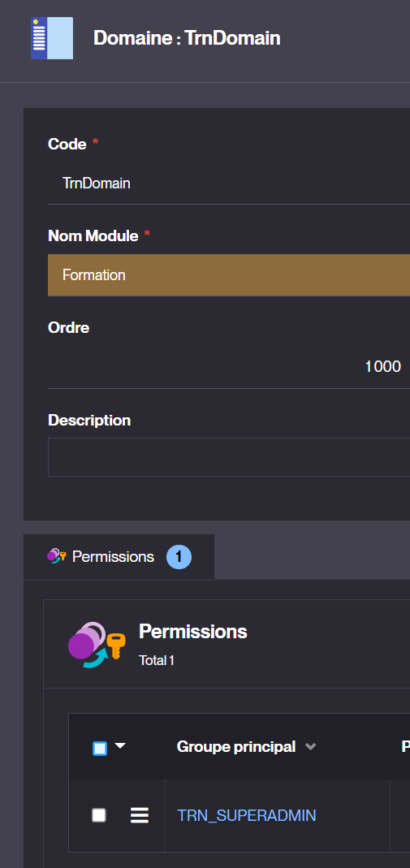Click the Permissions tab key icon
This screenshot has height=868, width=410.
[x=57, y=555]
